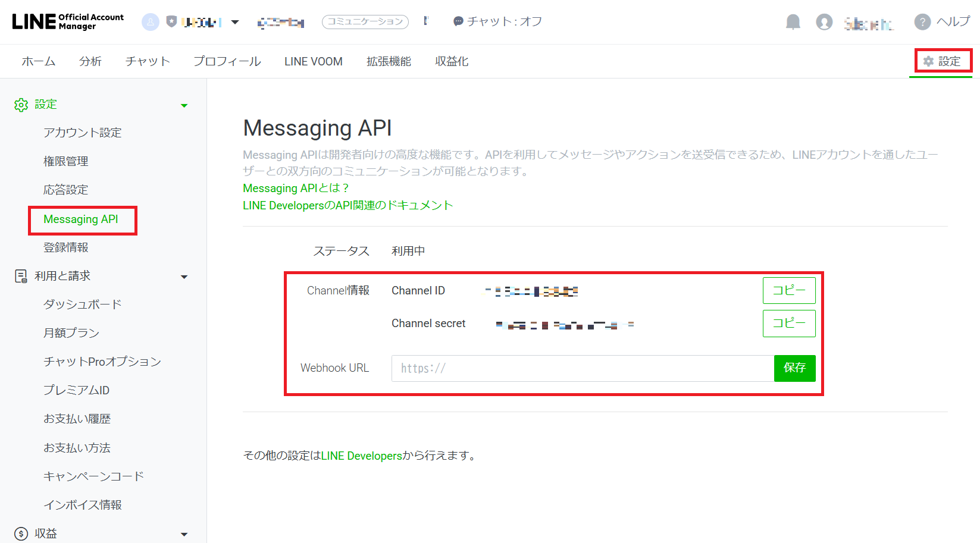Select 月額プラン in the sidebar
The width and height of the screenshot is (980, 543).
pos(71,333)
